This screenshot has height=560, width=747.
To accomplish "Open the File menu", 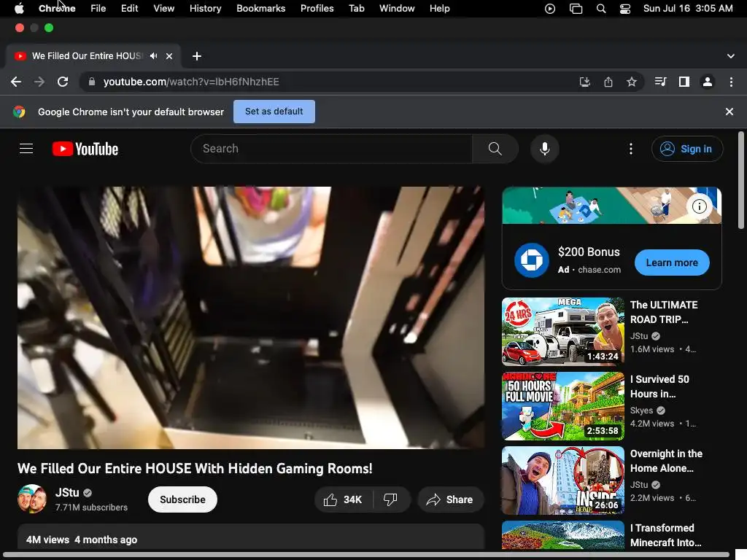I will tap(98, 9).
